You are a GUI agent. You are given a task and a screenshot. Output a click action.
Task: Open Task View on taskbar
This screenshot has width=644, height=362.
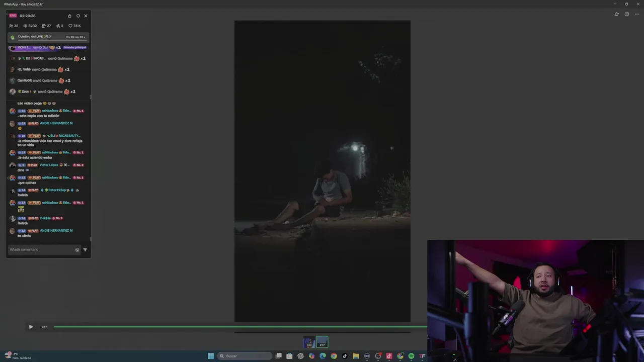click(278, 356)
